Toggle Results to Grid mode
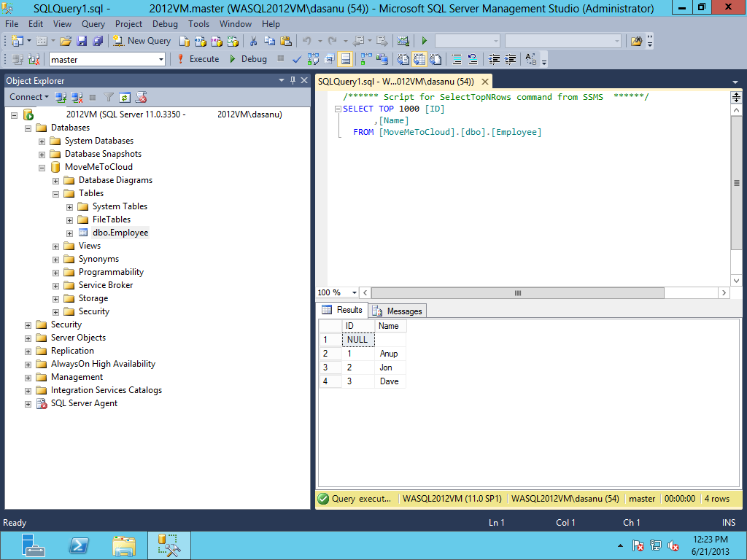The height and width of the screenshot is (560, 747). click(421, 59)
